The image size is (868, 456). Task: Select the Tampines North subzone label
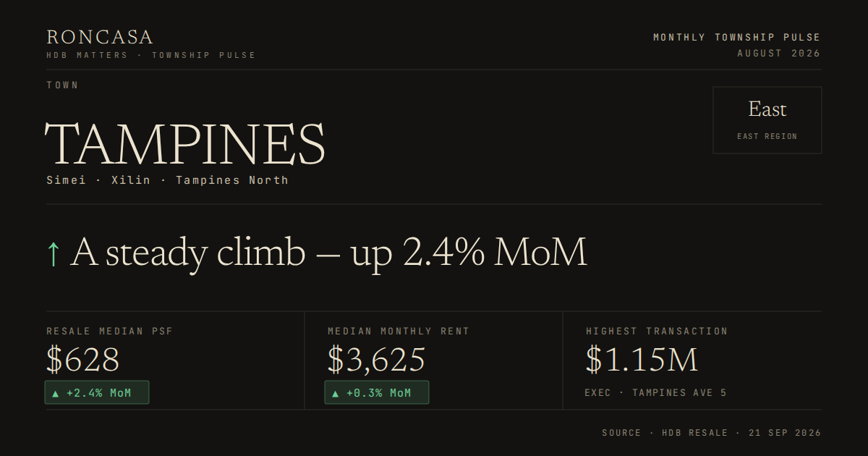pyautogui.click(x=231, y=180)
